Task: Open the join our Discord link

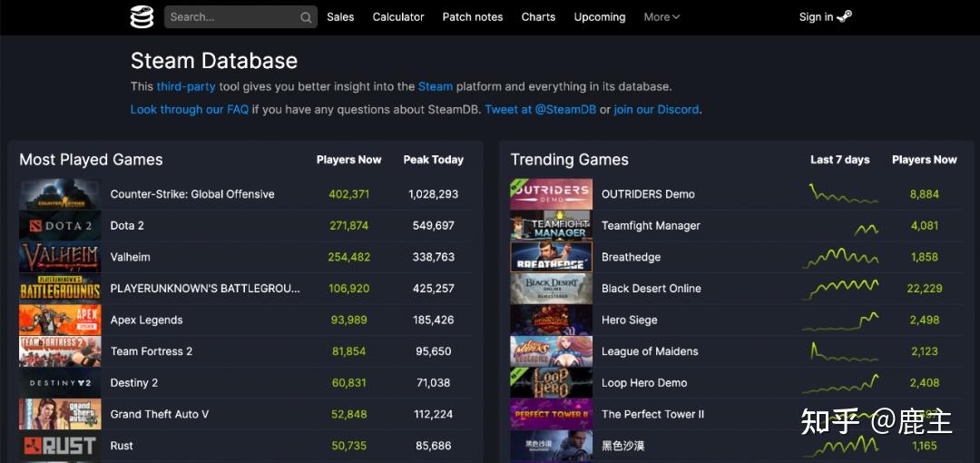Action: coord(656,110)
